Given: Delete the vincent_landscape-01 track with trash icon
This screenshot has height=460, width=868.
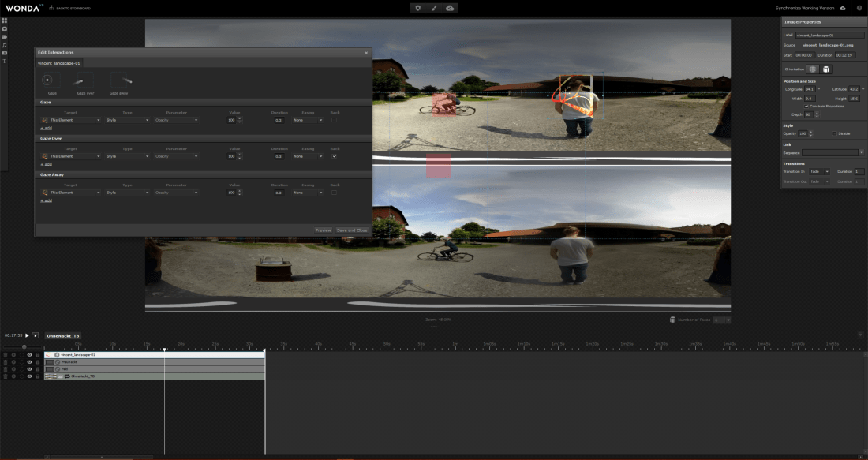Looking at the screenshot, I should 6,355.
